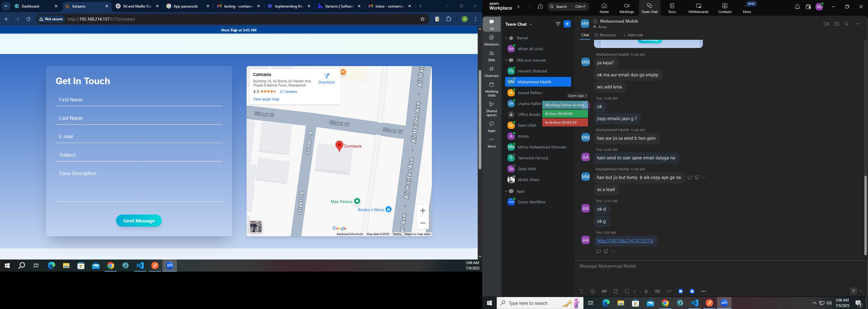Reload the Kalaams contact page
Screen dimensions: 868x309
click(x=28, y=19)
